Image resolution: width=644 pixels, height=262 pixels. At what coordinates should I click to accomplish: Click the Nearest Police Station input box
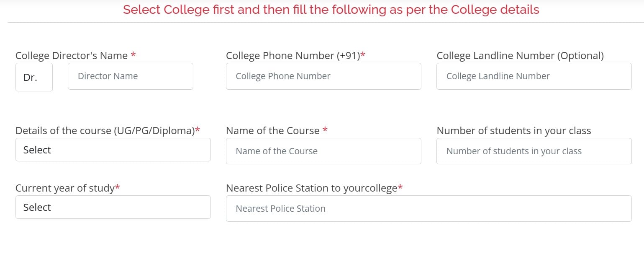coord(428,208)
